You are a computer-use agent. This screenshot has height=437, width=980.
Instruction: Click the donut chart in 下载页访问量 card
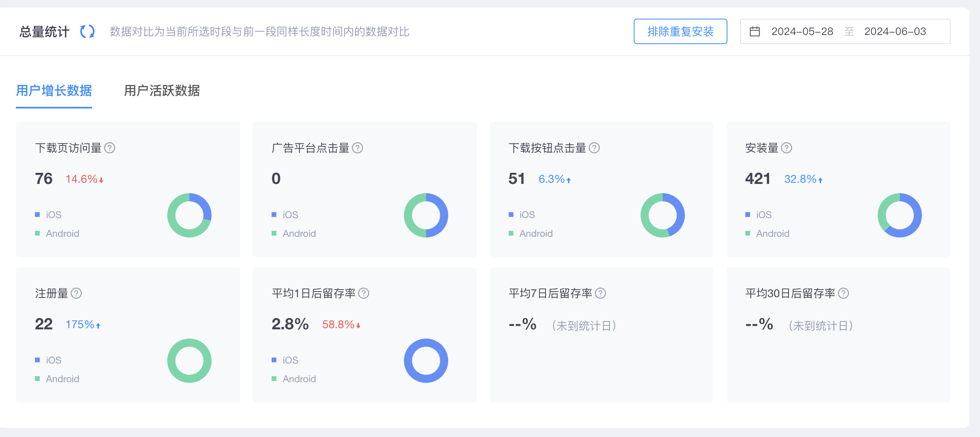pyautogui.click(x=189, y=215)
